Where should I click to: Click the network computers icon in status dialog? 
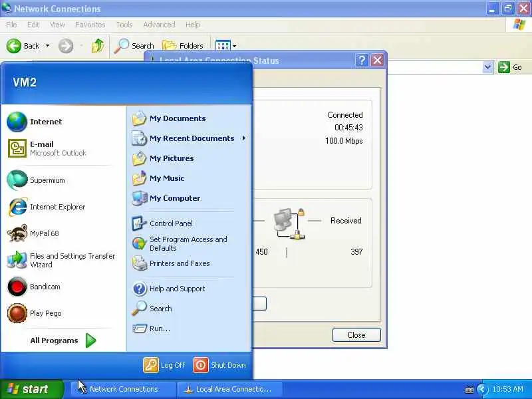pyautogui.click(x=289, y=223)
